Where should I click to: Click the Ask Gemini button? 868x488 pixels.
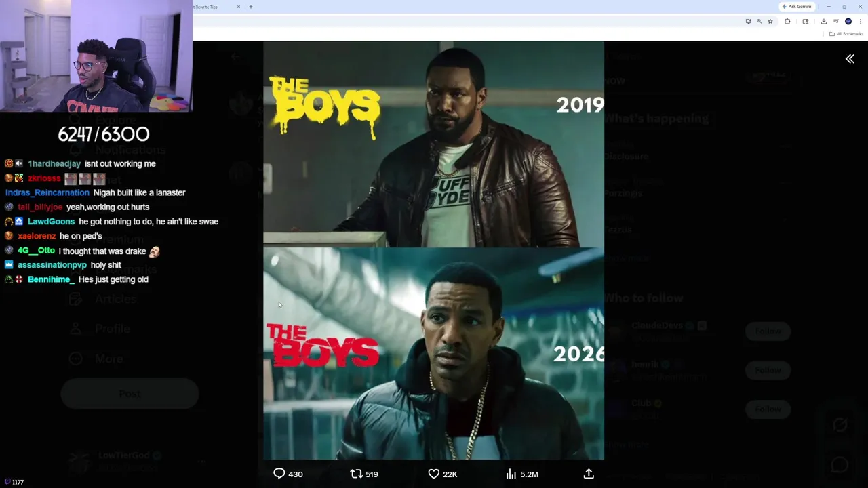pyautogui.click(x=797, y=7)
